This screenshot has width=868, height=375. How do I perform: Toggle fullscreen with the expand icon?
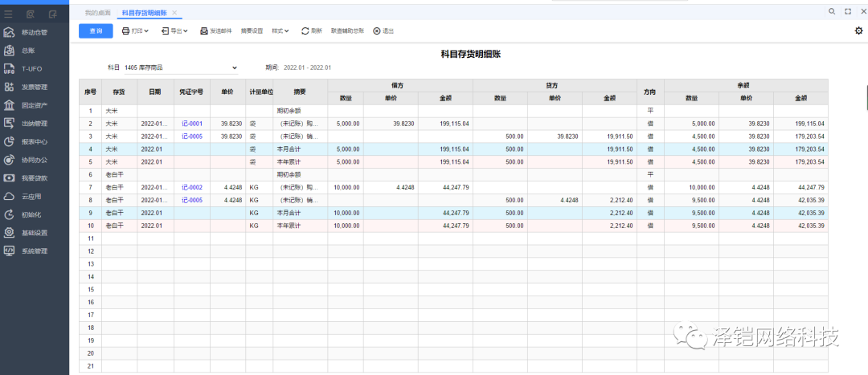tap(848, 12)
